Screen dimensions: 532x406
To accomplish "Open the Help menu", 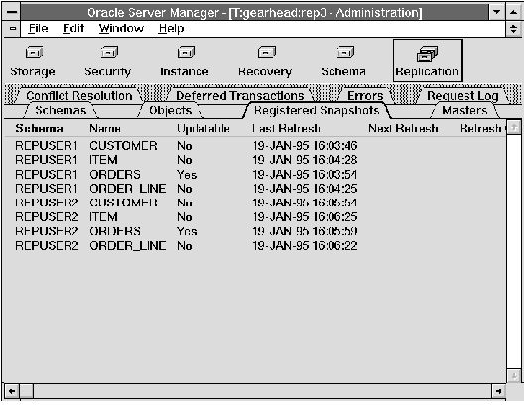I will click(171, 29).
